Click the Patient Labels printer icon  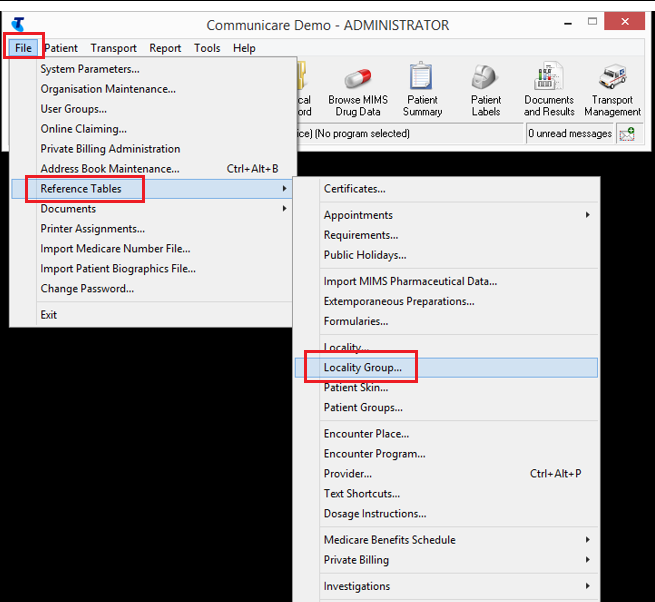click(x=485, y=90)
